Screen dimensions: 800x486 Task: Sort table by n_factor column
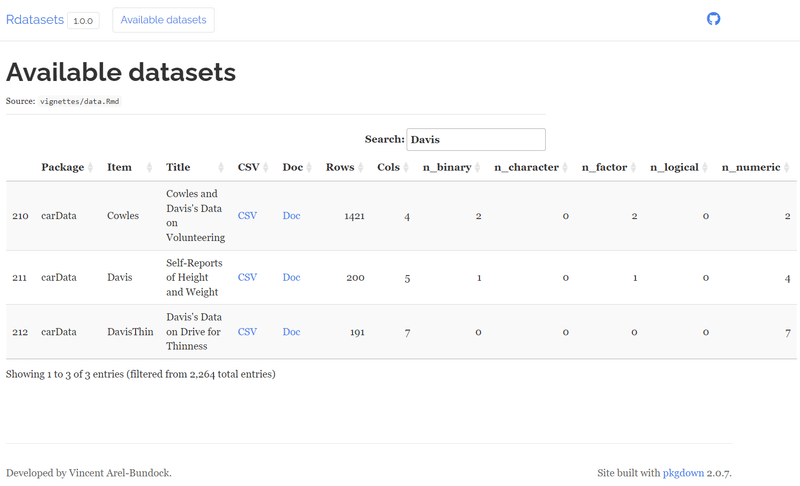coord(604,167)
